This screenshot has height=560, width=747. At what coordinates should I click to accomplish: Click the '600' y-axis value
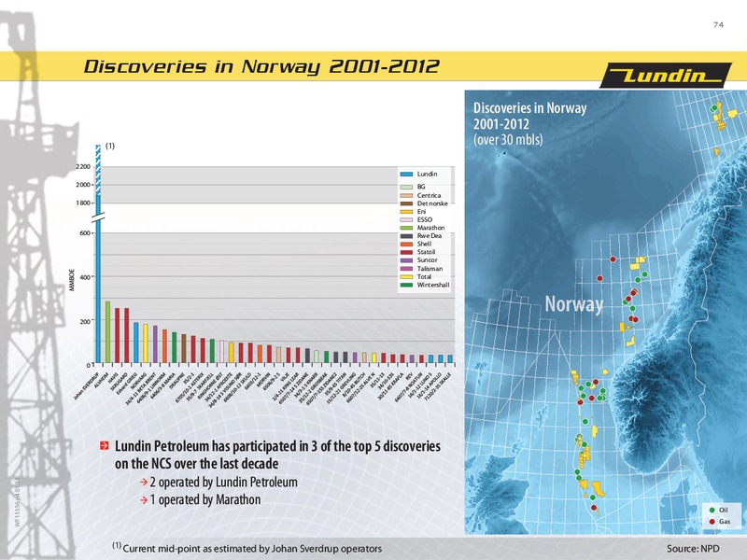(85, 232)
